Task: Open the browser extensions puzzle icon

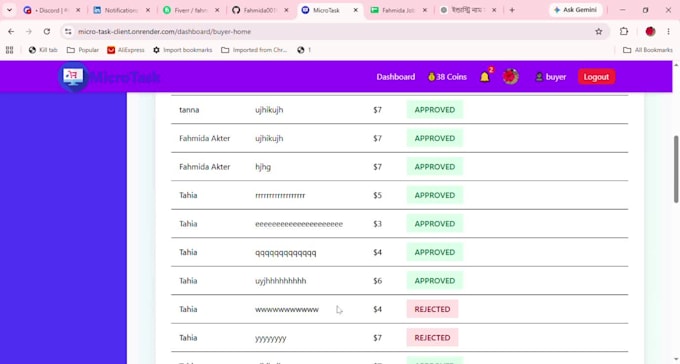Action: [624, 32]
